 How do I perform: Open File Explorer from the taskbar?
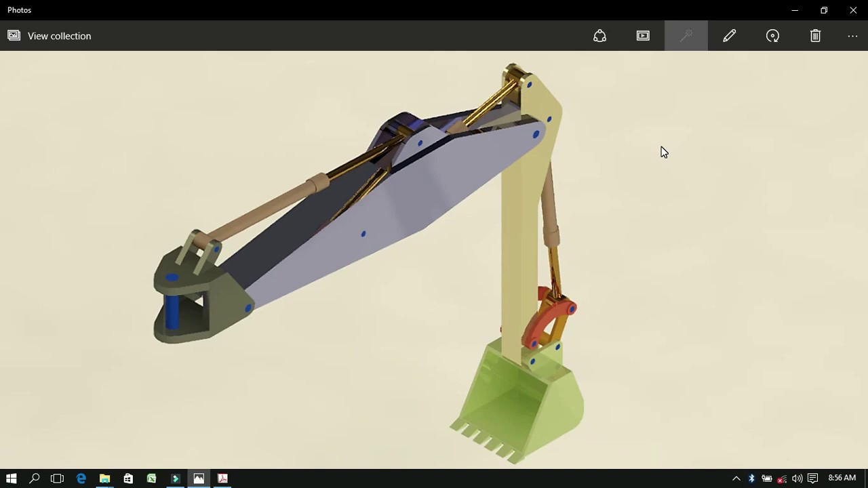click(104, 479)
